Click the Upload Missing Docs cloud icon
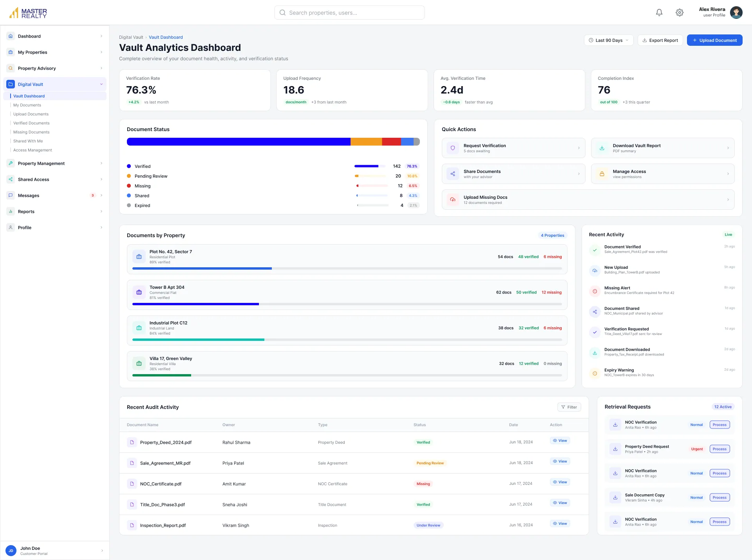Viewport: 752px width, 560px height. point(453,200)
